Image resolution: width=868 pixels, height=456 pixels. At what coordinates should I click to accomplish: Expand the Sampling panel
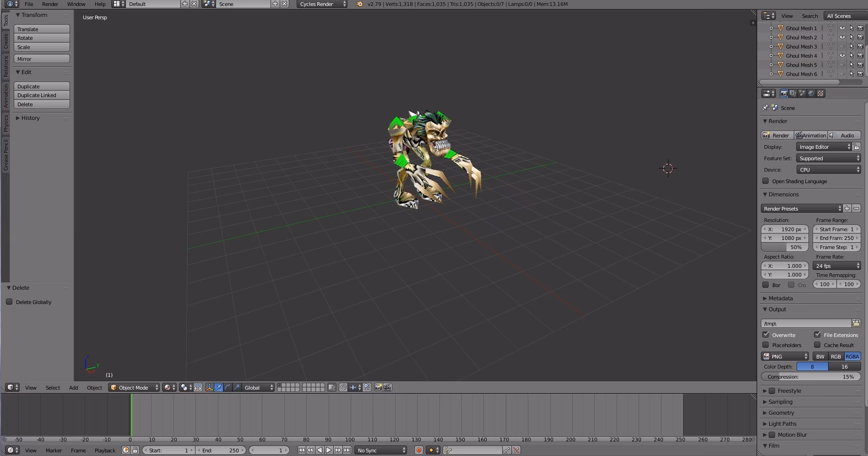[780, 402]
